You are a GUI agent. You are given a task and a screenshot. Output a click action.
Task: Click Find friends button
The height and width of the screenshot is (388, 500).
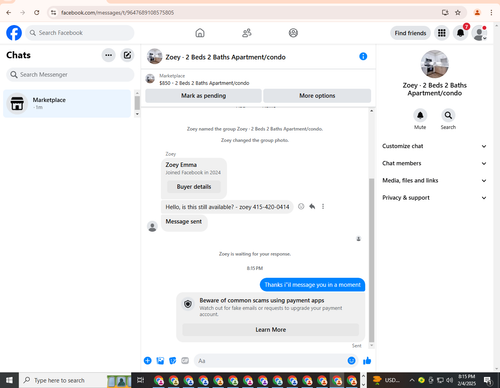pyautogui.click(x=410, y=33)
